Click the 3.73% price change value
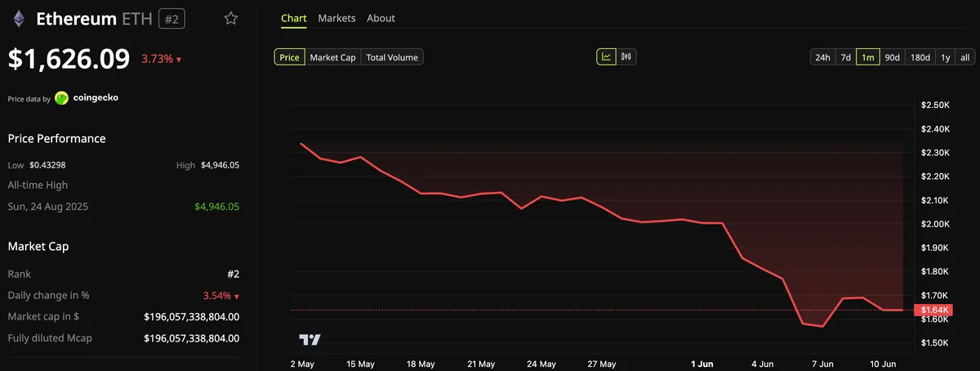Image resolution: width=980 pixels, height=371 pixels. point(157,60)
